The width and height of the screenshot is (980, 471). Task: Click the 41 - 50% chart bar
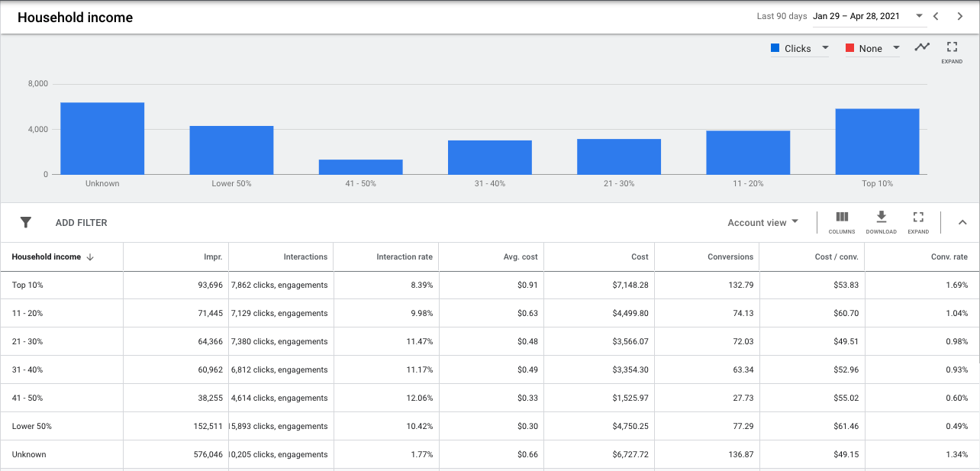coord(360,167)
